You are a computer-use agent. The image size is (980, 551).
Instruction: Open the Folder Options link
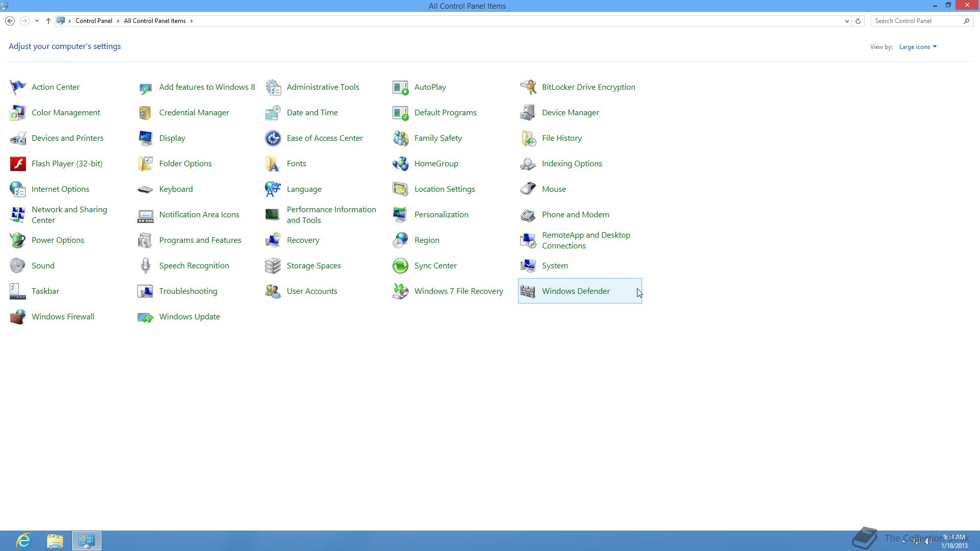pos(185,164)
